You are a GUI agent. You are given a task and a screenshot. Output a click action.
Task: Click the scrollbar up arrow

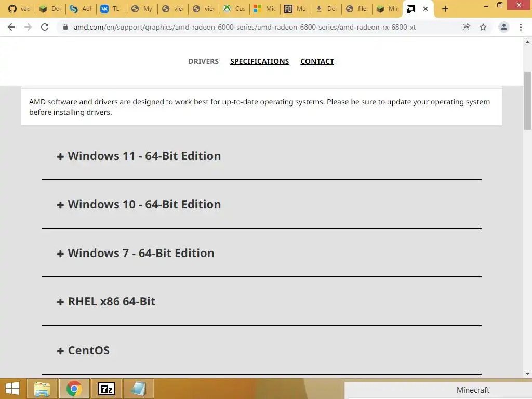(527, 42)
